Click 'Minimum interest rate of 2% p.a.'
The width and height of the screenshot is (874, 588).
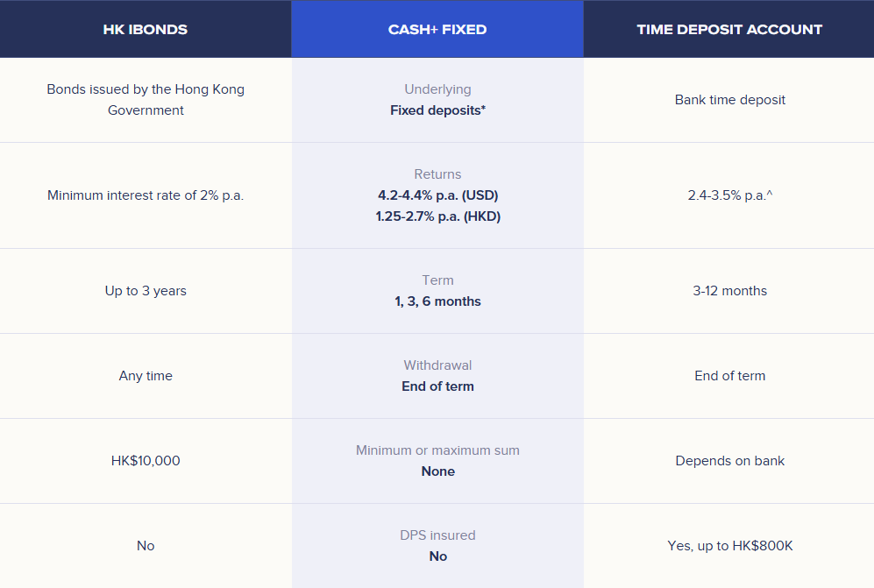146,195
